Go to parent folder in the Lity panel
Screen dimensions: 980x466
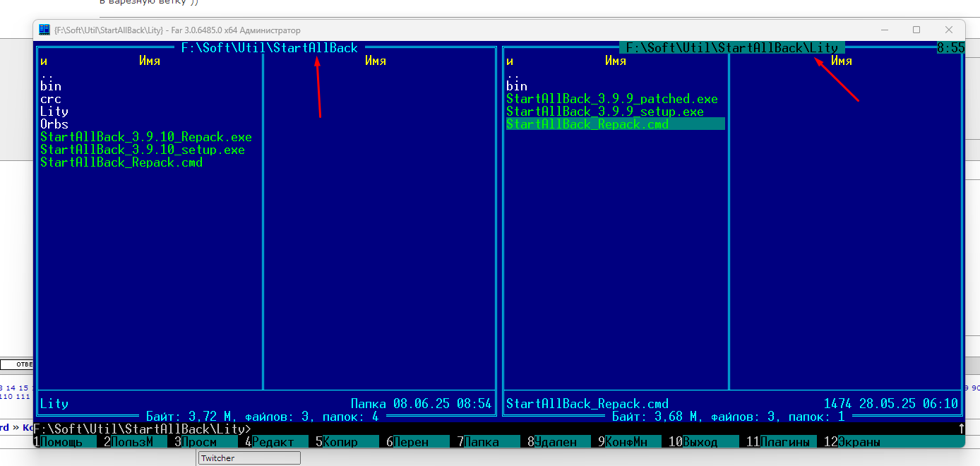pos(513,75)
